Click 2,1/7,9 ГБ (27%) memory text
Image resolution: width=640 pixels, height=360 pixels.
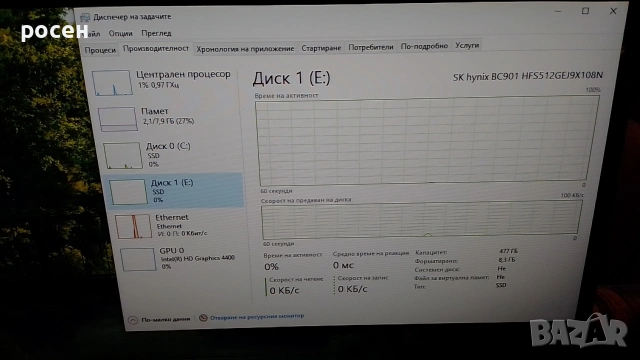pos(168,121)
